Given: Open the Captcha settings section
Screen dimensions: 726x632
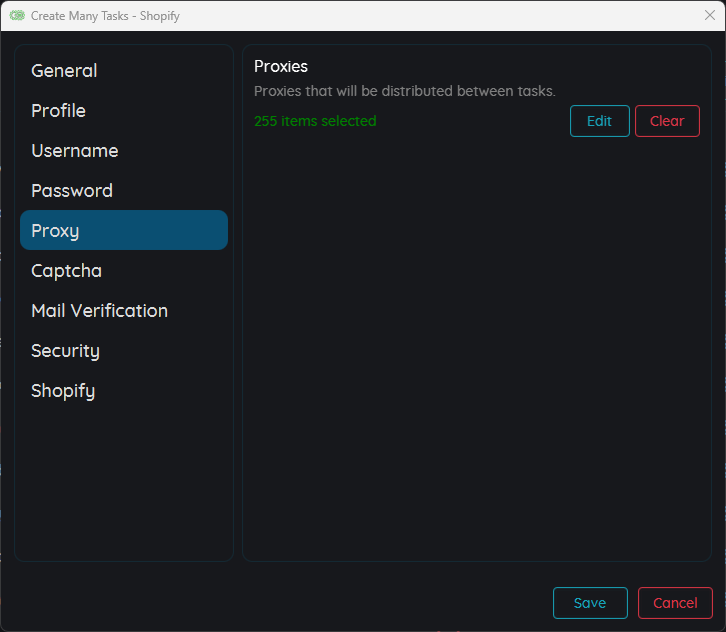Looking at the screenshot, I should click(66, 271).
